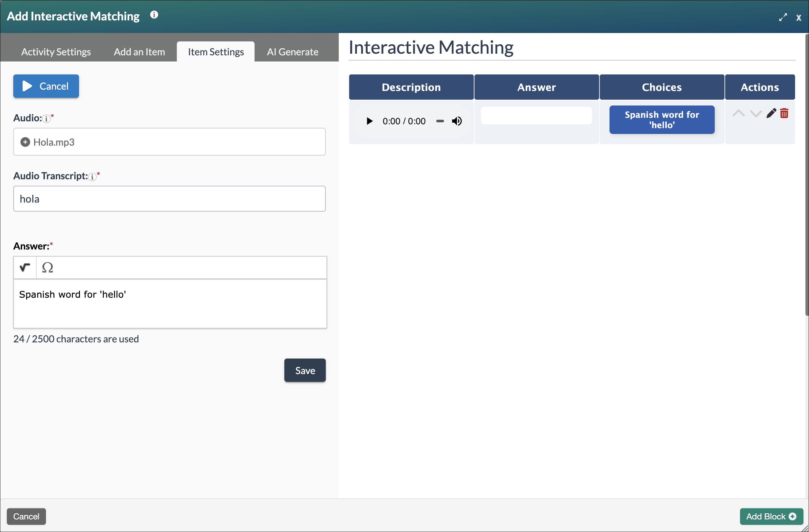Open the AI Generate tab
Image resolution: width=809 pixels, height=532 pixels.
click(x=293, y=52)
